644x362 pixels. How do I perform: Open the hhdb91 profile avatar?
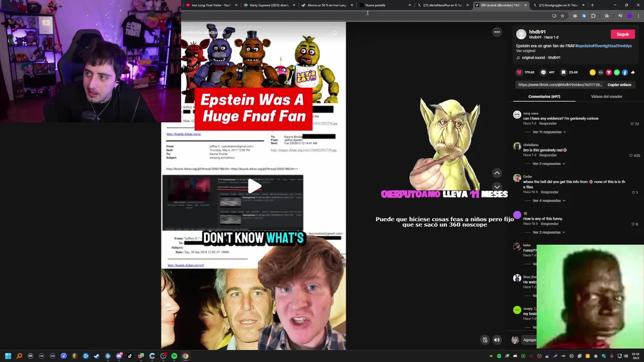tap(521, 34)
